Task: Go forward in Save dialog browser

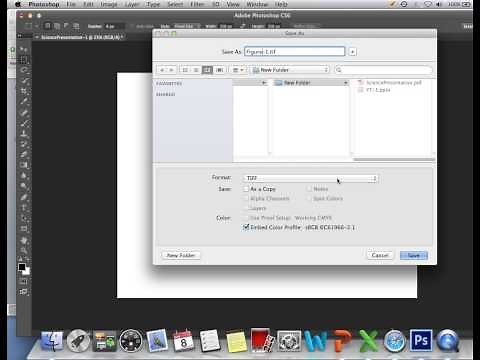Action: pos(172,70)
